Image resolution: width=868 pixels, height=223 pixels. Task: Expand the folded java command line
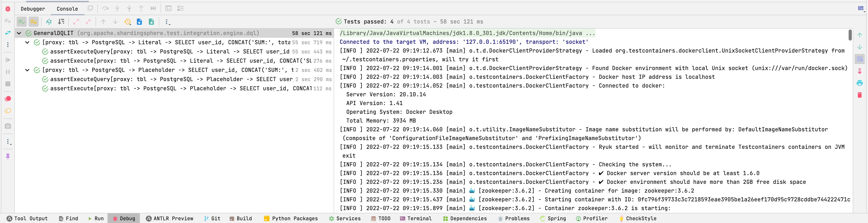[590, 33]
